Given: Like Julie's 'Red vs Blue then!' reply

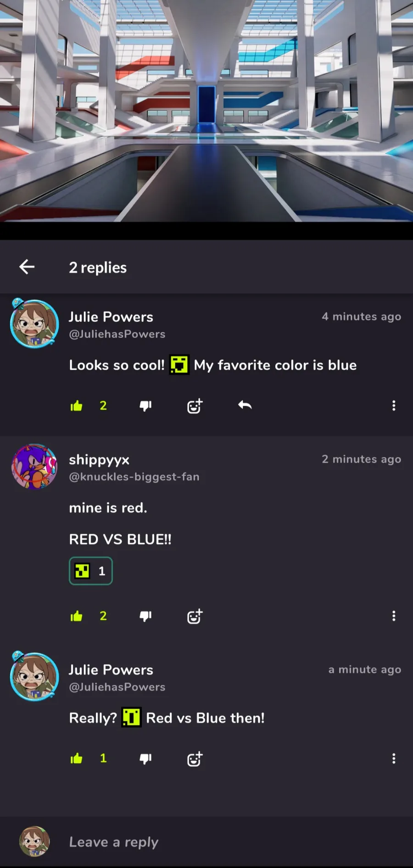Looking at the screenshot, I should click(x=77, y=758).
